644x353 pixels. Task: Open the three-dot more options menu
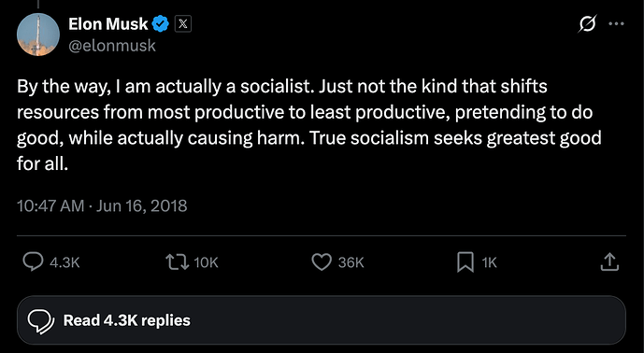(x=617, y=23)
